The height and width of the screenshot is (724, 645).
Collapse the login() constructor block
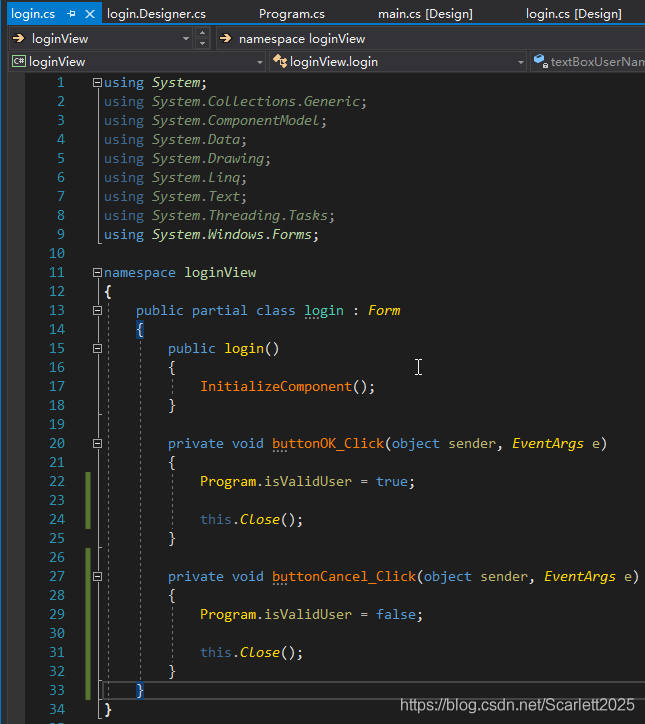coord(96,349)
